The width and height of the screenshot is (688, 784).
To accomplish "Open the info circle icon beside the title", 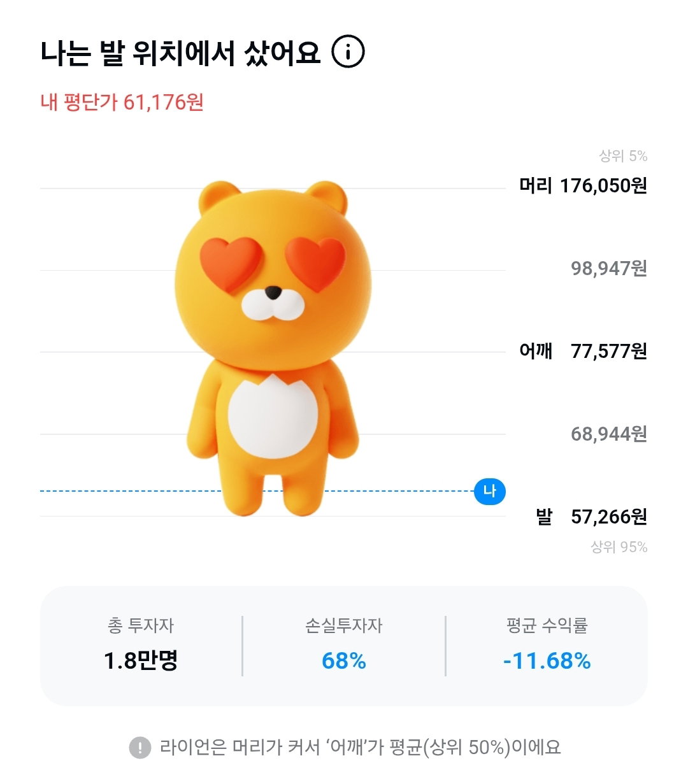I will (348, 52).
